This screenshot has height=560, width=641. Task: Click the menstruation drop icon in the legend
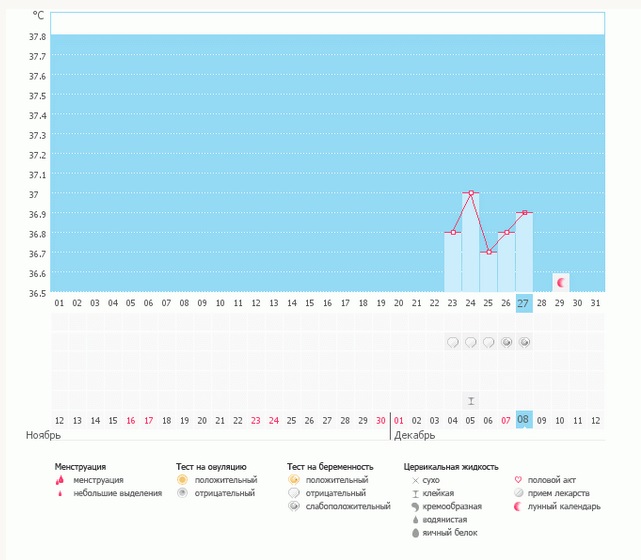60,480
